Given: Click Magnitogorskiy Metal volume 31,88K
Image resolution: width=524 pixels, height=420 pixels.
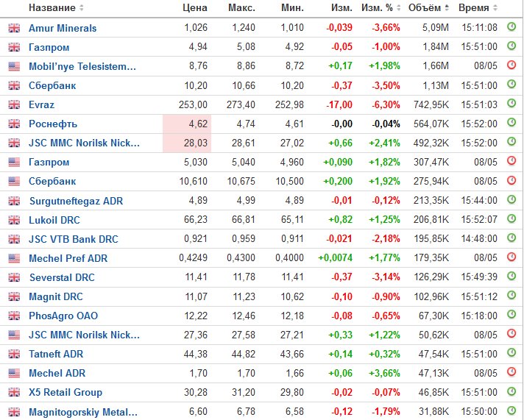Looking at the screenshot, I should (433, 412).
